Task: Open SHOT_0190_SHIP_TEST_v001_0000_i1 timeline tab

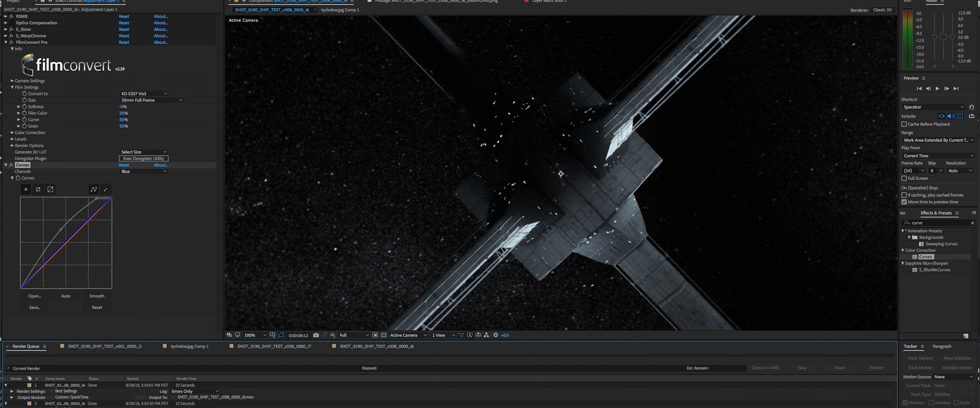Action: tap(105, 346)
